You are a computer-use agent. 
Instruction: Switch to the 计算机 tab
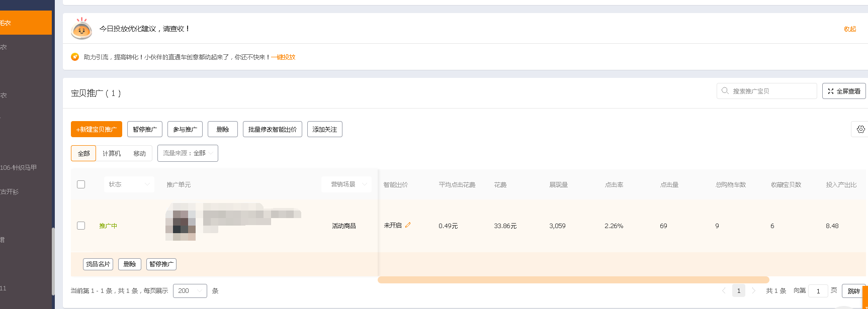tap(112, 153)
